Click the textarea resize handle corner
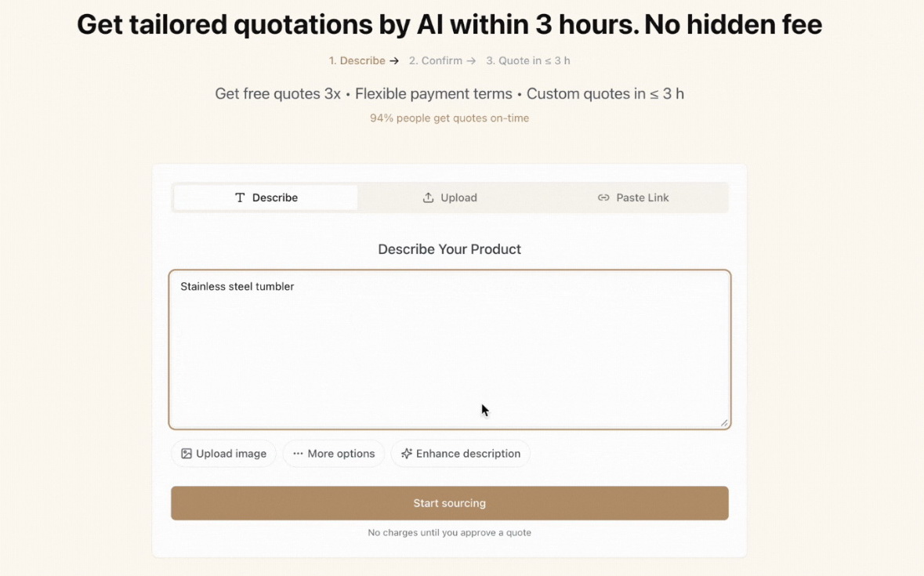The image size is (924, 576). tap(724, 422)
